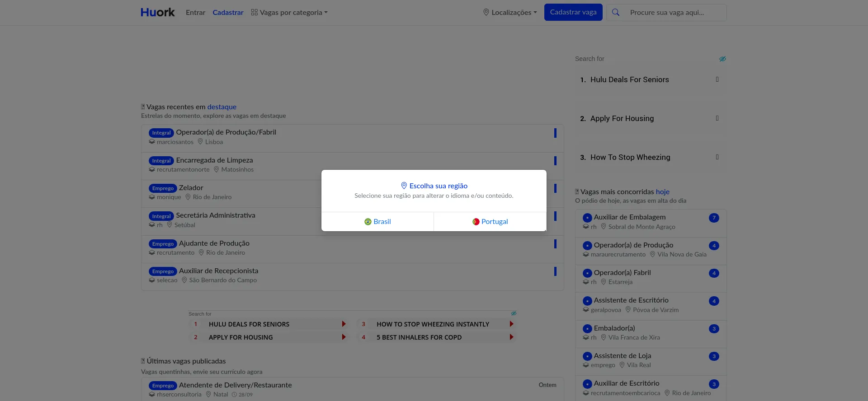Open the Assistente de Loja sidebar job
This screenshot has width=868, height=401.
623,356
